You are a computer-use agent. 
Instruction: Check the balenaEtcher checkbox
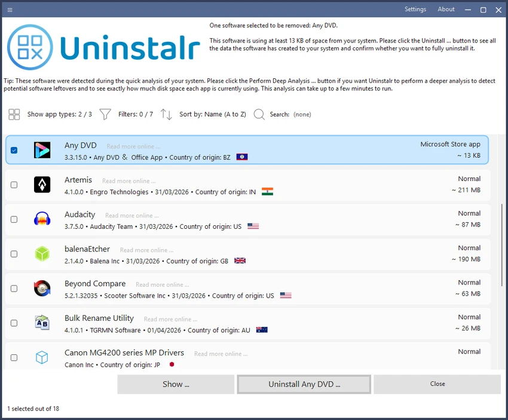[x=14, y=254]
